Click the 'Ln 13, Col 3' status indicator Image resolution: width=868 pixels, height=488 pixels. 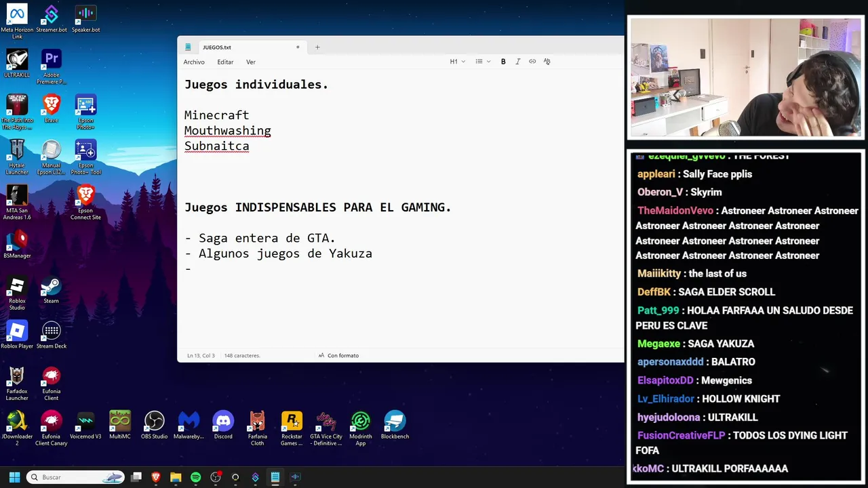(201, 355)
